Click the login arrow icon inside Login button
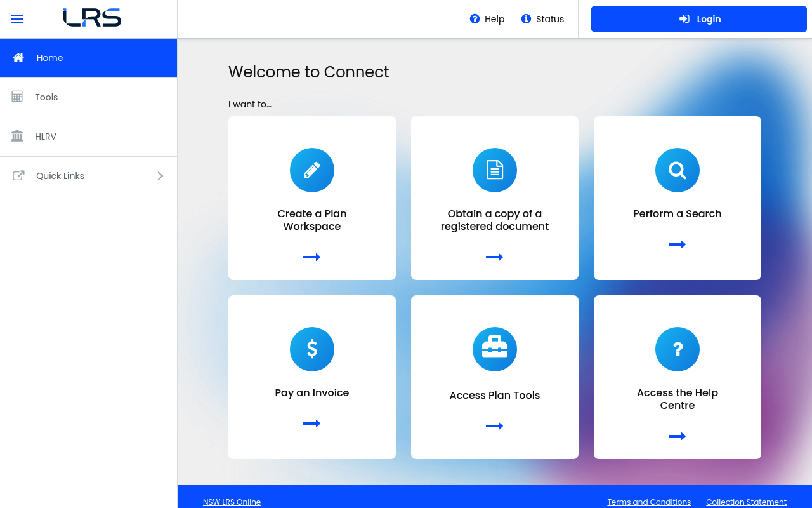The width and height of the screenshot is (812, 508). (684, 19)
